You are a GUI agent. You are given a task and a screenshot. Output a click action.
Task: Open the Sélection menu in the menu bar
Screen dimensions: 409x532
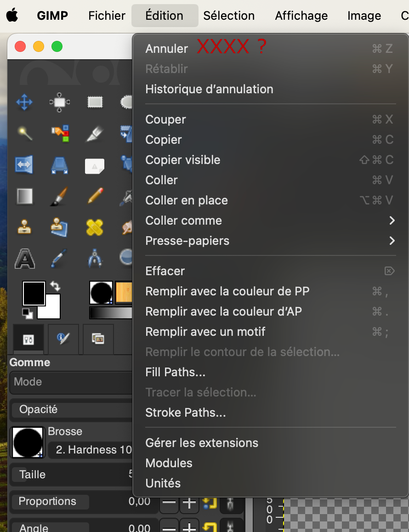coord(229,16)
